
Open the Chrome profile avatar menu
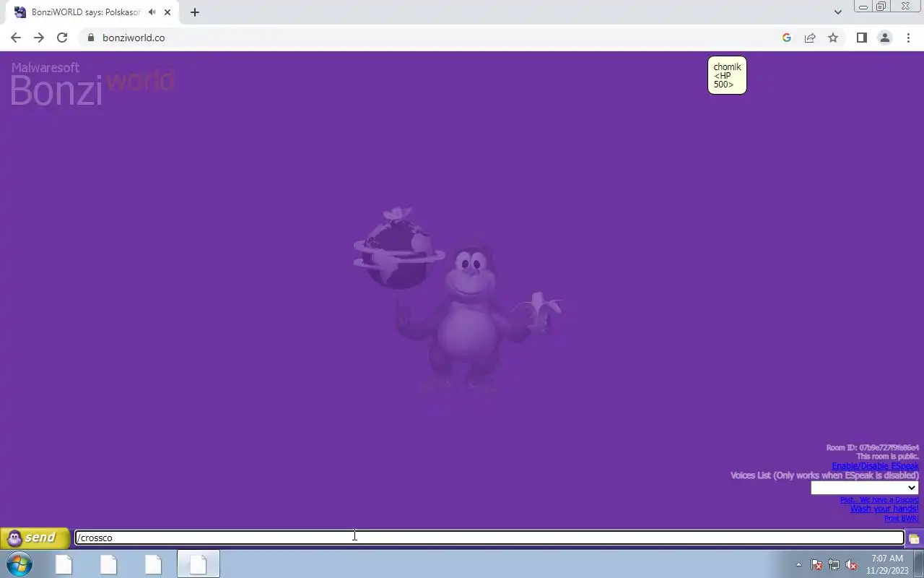[884, 38]
